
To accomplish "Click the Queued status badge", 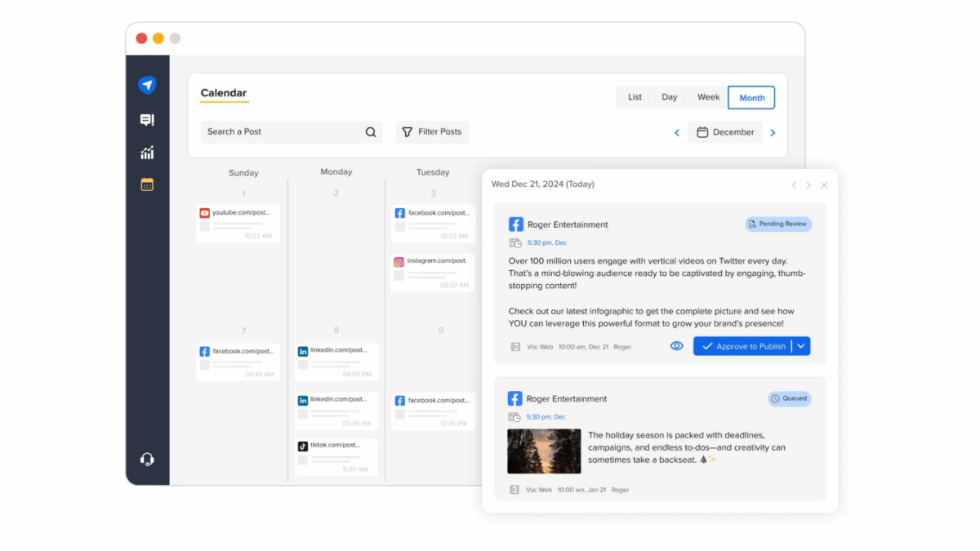I will [x=790, y=399].
